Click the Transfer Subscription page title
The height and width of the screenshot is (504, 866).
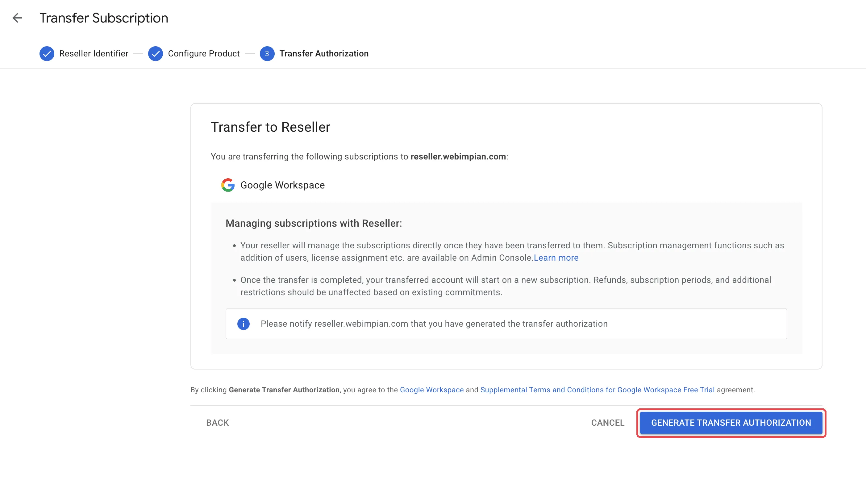[x=104, y=18]
